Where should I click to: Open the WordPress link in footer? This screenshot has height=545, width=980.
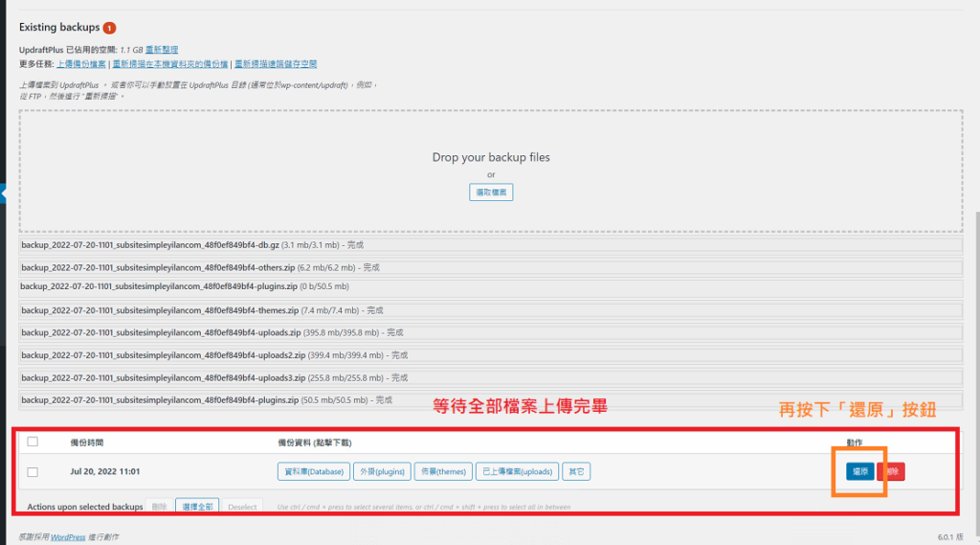(68, 537)
